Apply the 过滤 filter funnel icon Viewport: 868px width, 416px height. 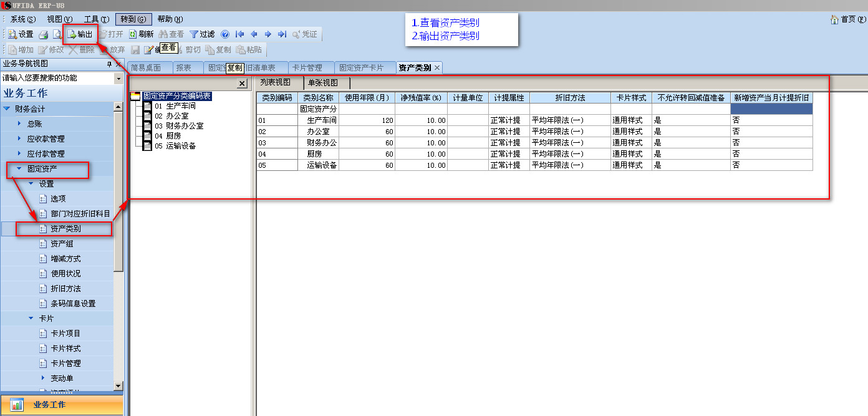(x=194, y=35)
